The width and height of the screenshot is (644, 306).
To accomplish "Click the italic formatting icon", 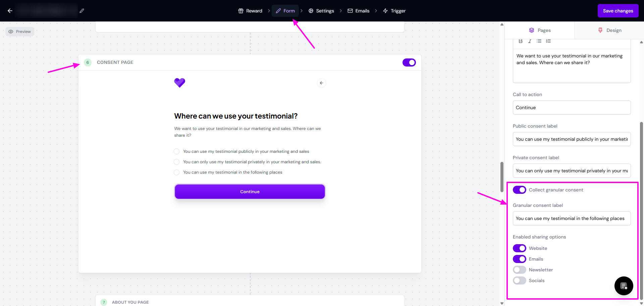I will pyautogui.click(x=530, y=41).
